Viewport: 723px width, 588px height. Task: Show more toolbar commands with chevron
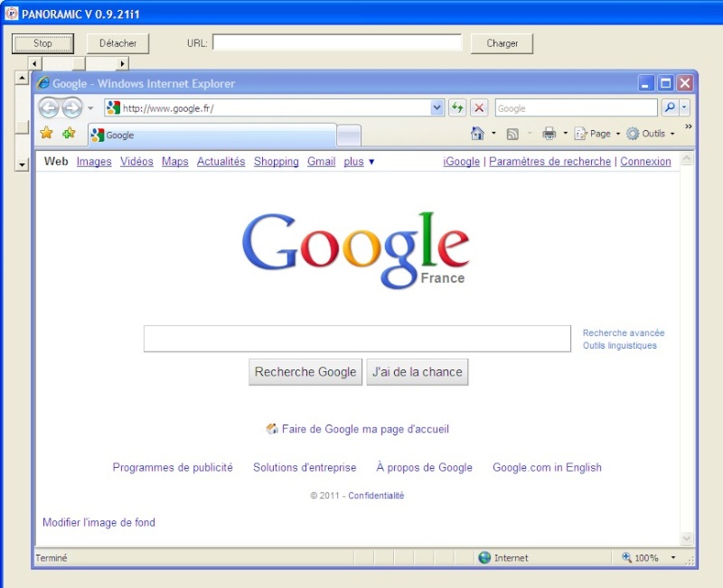(x=688, y=126)
